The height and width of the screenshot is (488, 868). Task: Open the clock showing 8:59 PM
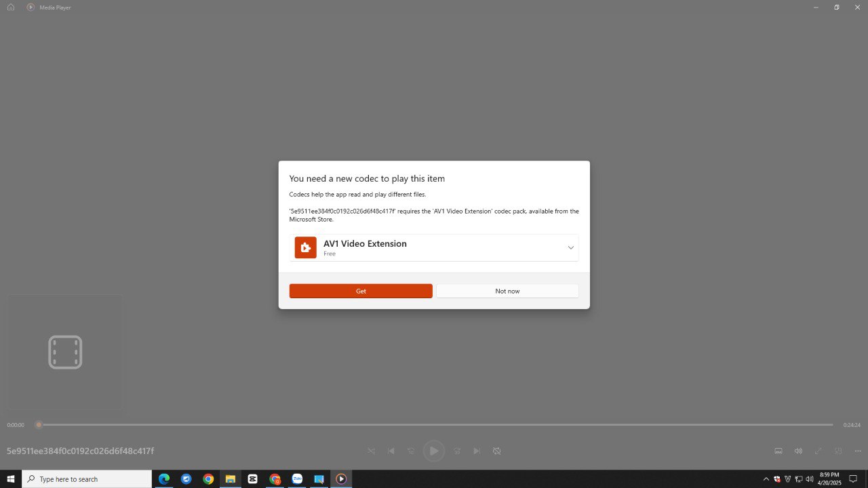click(x=829, y=479)
